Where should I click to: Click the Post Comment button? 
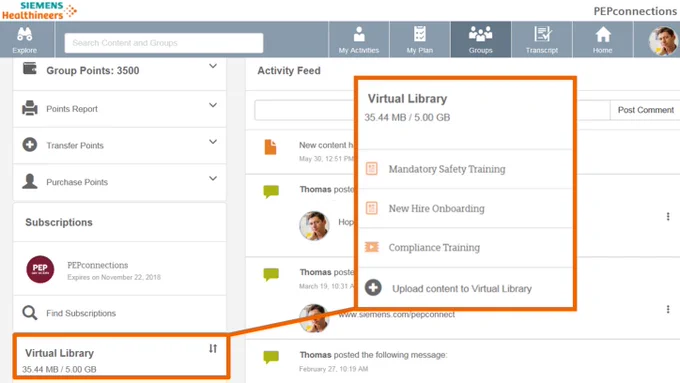645,110
